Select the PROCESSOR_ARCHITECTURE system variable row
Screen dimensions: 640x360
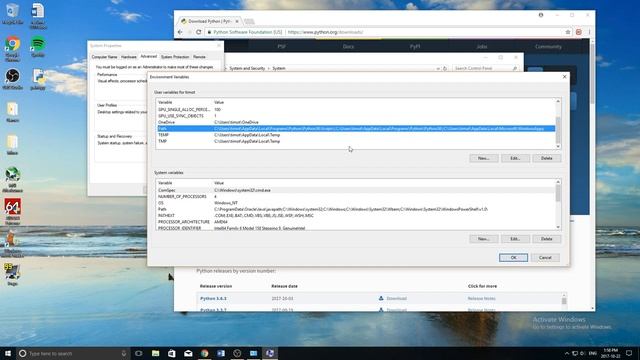click(356, 222)
